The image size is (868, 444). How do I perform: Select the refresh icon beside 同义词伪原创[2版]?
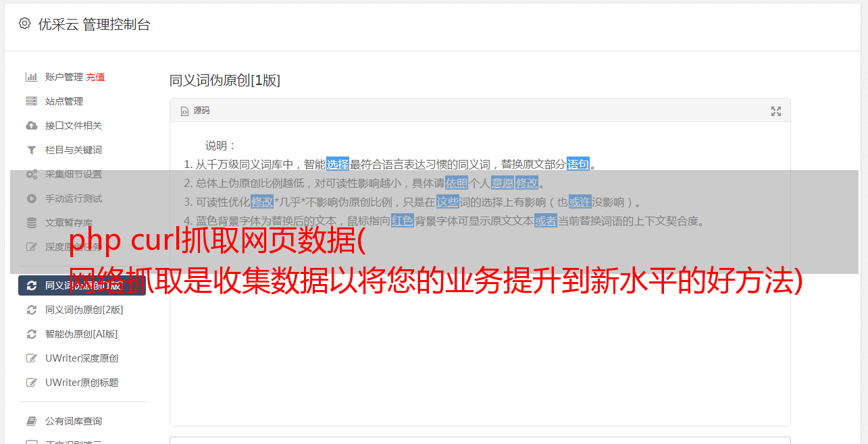coord(31,310)
